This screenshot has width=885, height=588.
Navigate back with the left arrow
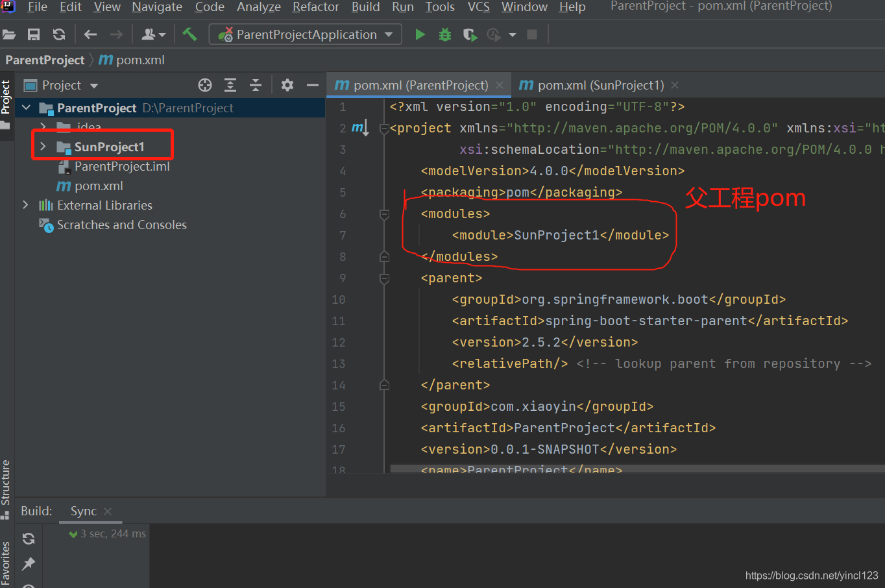pyautogui.click(x=90, y=34)
